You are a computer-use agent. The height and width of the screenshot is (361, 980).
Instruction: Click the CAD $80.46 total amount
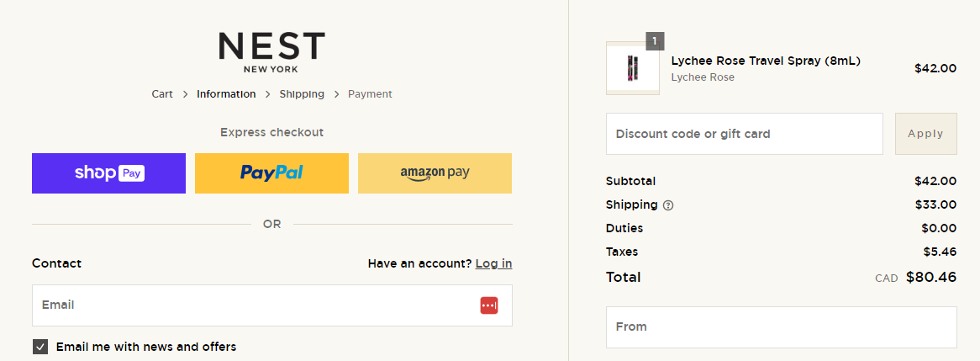pos(930,277)
